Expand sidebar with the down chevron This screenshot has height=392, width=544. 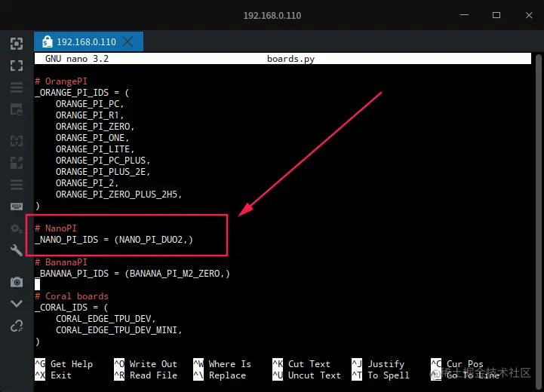pyautogui.click(x=17, y=304)
